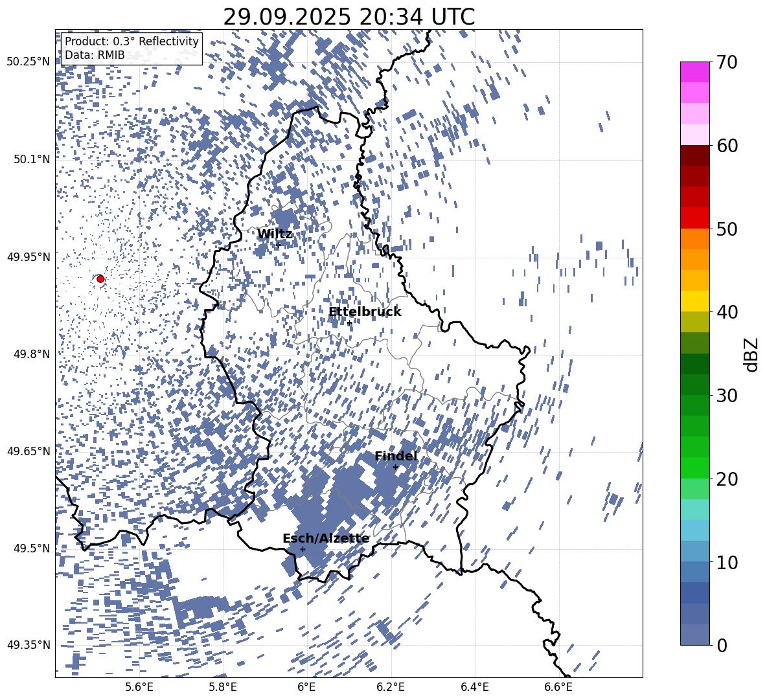
Task: Click the Wiltz city label
Action: pyautogui.click(x=275, y=234)
